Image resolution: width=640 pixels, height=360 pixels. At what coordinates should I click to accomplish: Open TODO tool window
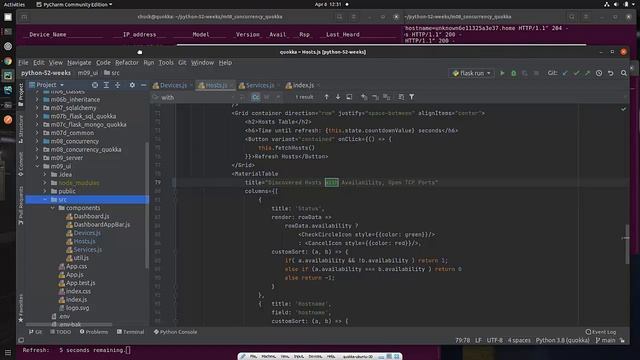(60, 332)
